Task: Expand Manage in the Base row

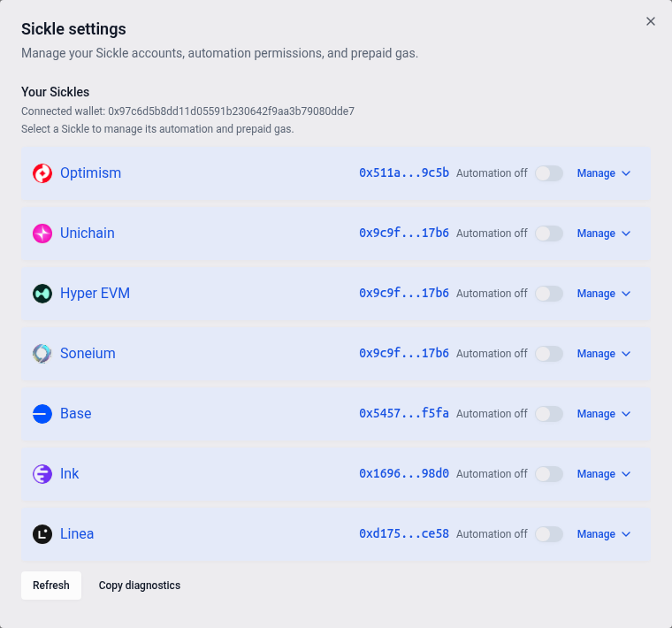Action: [x=604, y=414]
